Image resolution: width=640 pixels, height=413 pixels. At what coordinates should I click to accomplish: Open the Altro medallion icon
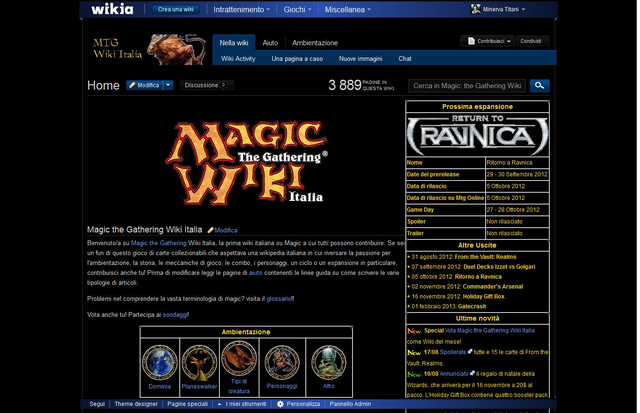click(x=329, y=362)
